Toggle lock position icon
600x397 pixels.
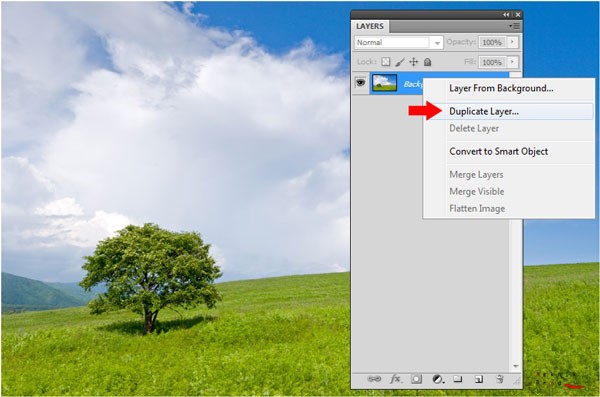pos(414,62)
